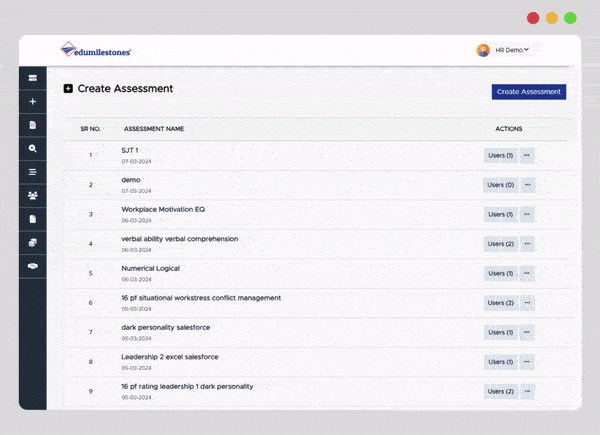The width and height of the screenshot is (600, 435).
Task: Select the dark personality salesforce assessment name
Action: tap(165, 327)
